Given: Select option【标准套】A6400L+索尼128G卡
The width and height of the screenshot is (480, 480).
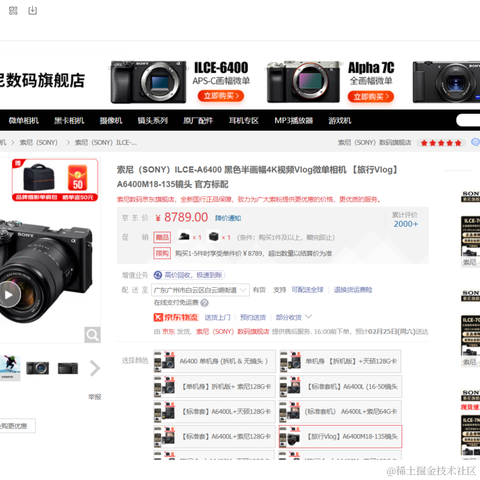Looking at the screenshot, I should click(215, 436).
